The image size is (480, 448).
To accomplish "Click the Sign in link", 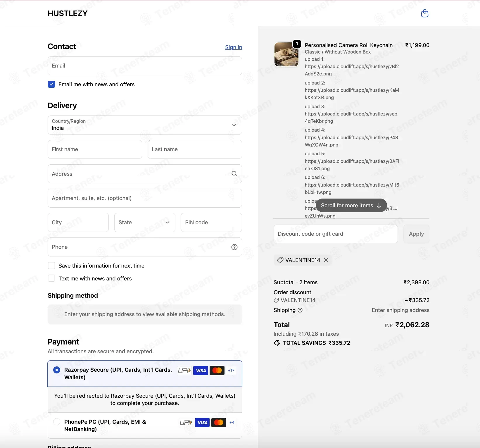I will tap(234, 47).
